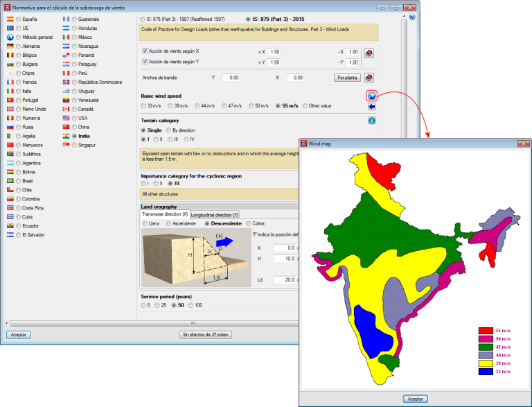
Task: Open book icon beside wind action values
Action: [369, 53]
